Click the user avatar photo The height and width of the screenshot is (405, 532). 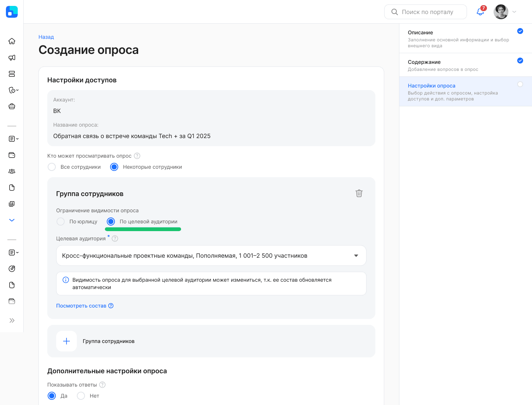tap(501, 12)
